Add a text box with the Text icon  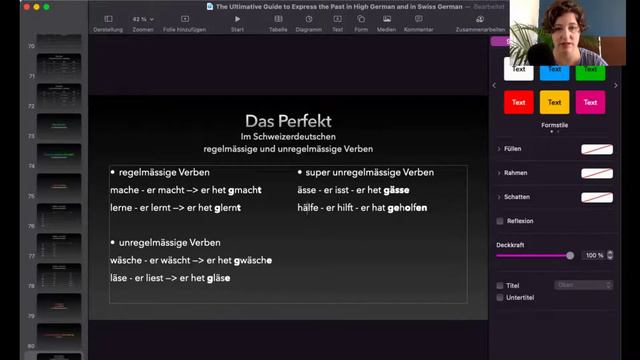coord(338,19)
